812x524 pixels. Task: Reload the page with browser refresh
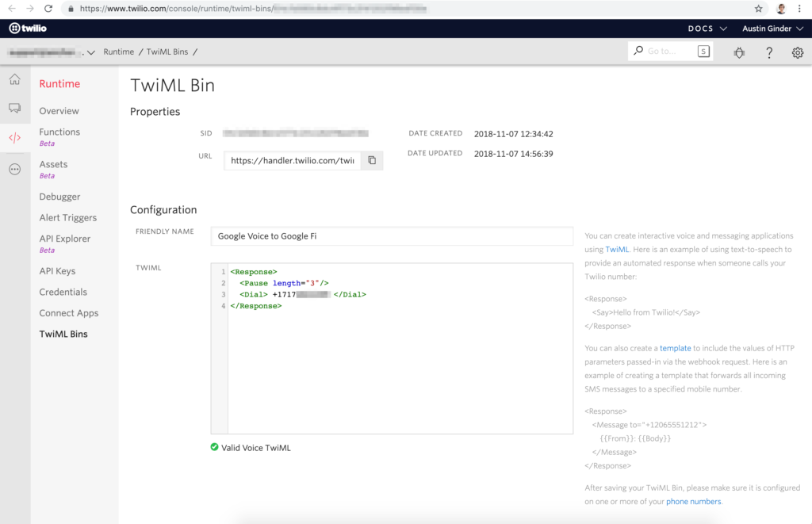48,8
